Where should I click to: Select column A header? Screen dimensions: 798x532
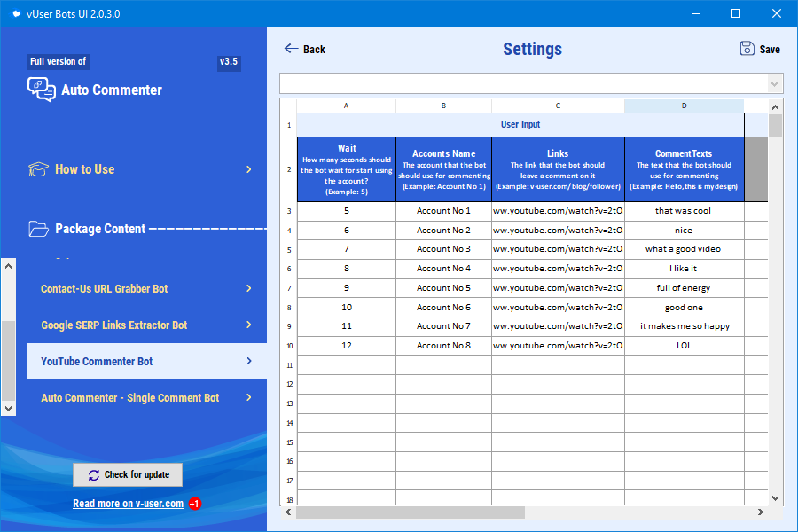coord(346,106)
